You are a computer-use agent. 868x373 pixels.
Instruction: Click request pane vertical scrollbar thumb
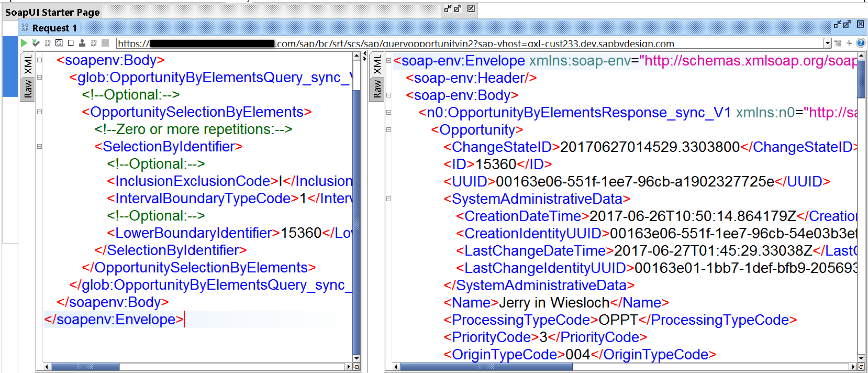point(357,223)
